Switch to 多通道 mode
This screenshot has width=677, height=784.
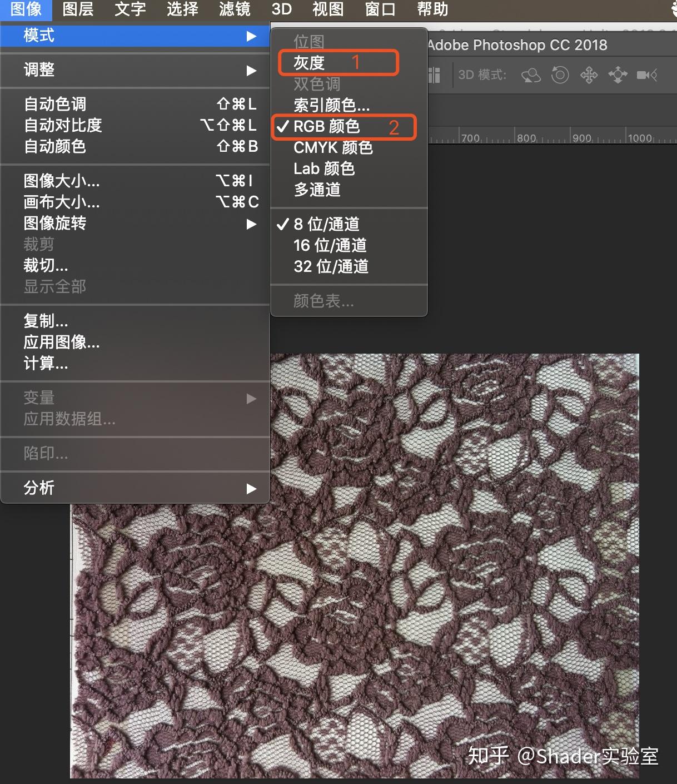[x=349, y=190]
